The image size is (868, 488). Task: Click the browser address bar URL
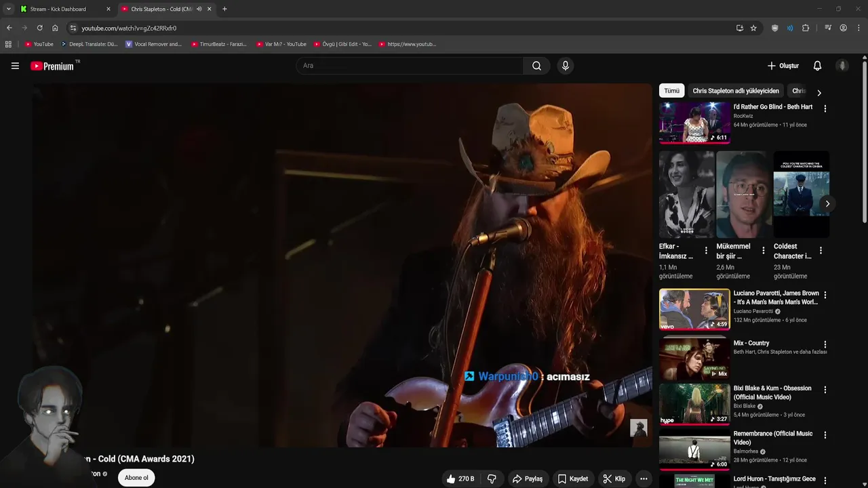(x=129, y=28)
